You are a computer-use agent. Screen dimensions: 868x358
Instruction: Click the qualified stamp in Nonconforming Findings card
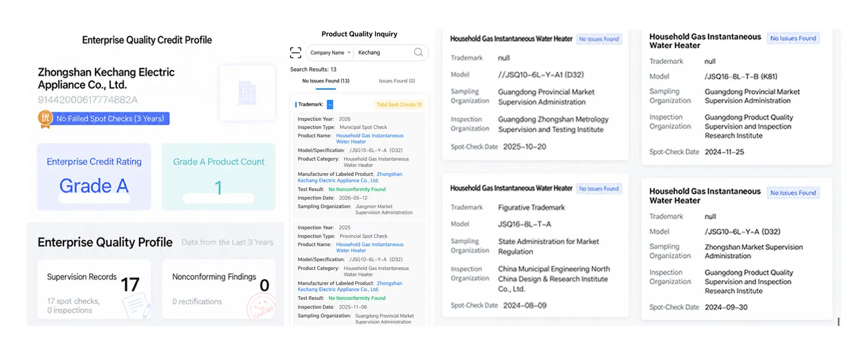260,306
